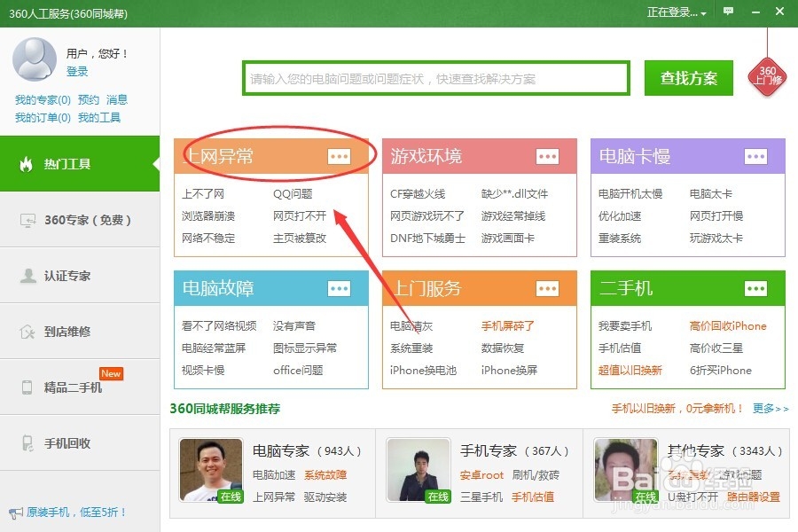Select 高价回收iPhone item
798x532 pixels.
tap(728, 325)
